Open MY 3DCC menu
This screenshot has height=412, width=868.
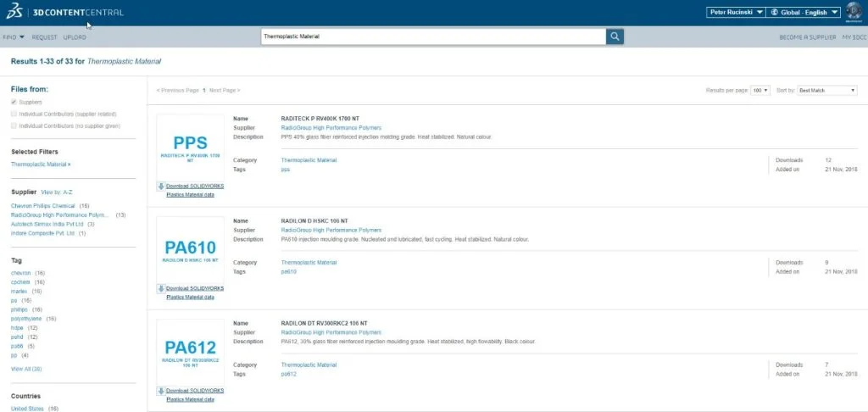pos(854,37)
